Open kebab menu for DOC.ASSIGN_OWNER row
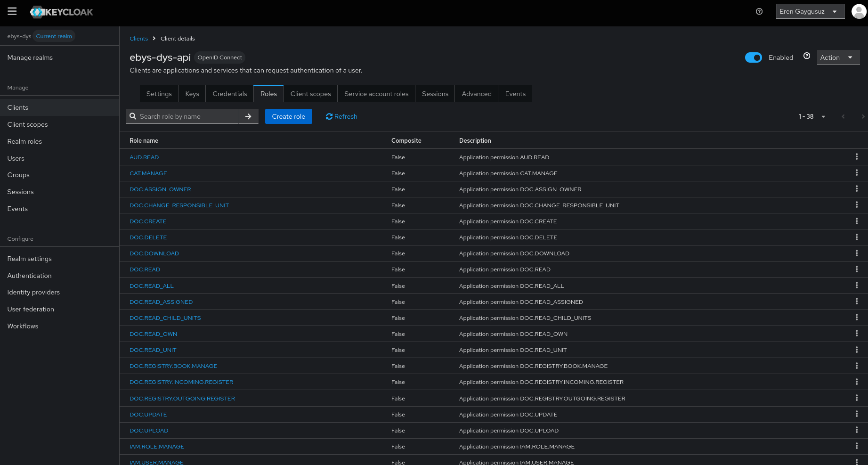This screenshot has width=868, height=465. (x=857, y=188)
